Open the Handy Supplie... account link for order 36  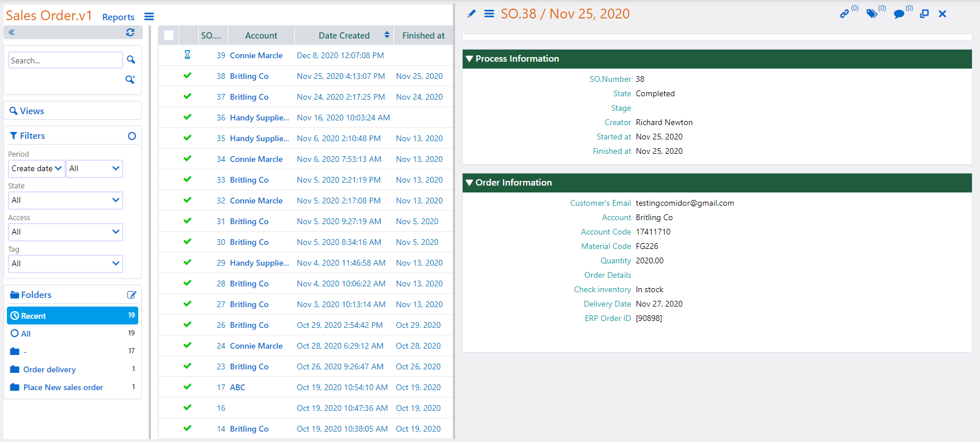(x=259, y=118)
